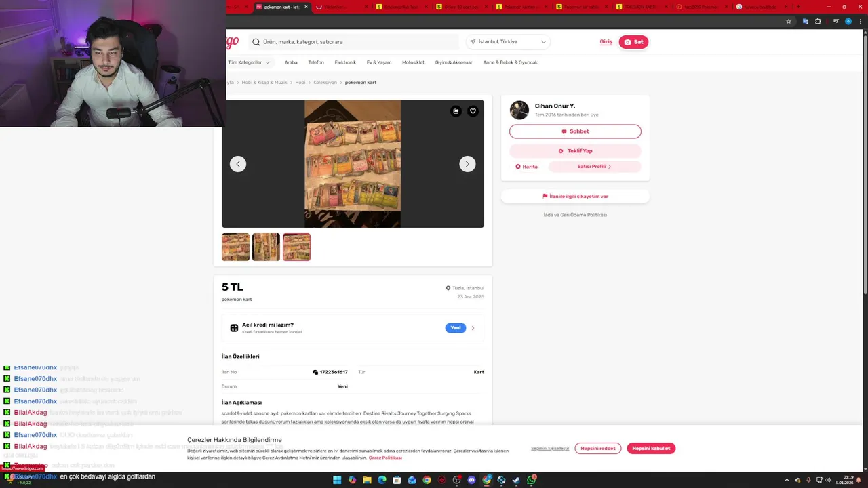
Task: Open the volume control in system tray
Action: tap(827, 480)
